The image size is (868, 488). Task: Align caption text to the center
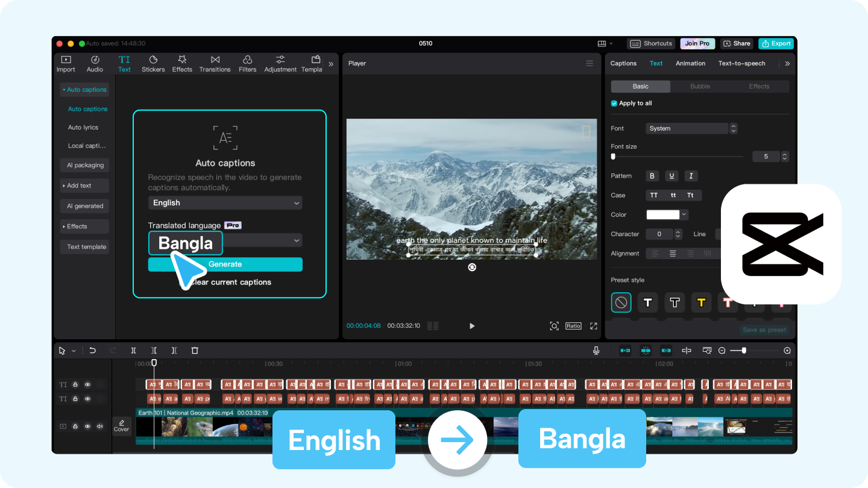pyautogui.click(x=673, y=254)
